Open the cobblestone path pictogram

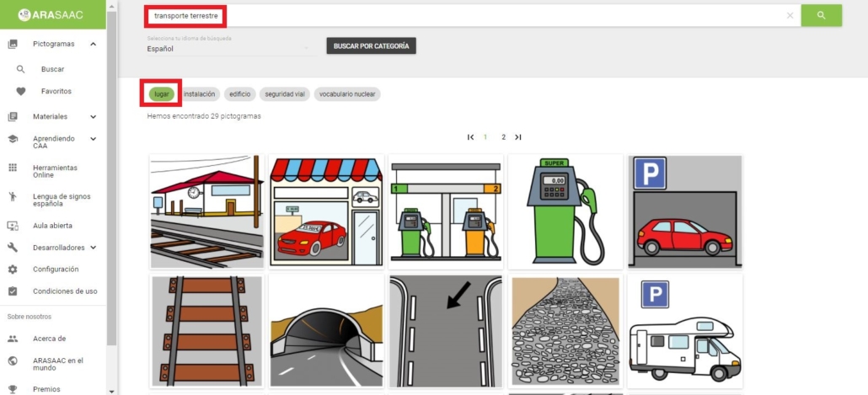click(x=565, y=331)
